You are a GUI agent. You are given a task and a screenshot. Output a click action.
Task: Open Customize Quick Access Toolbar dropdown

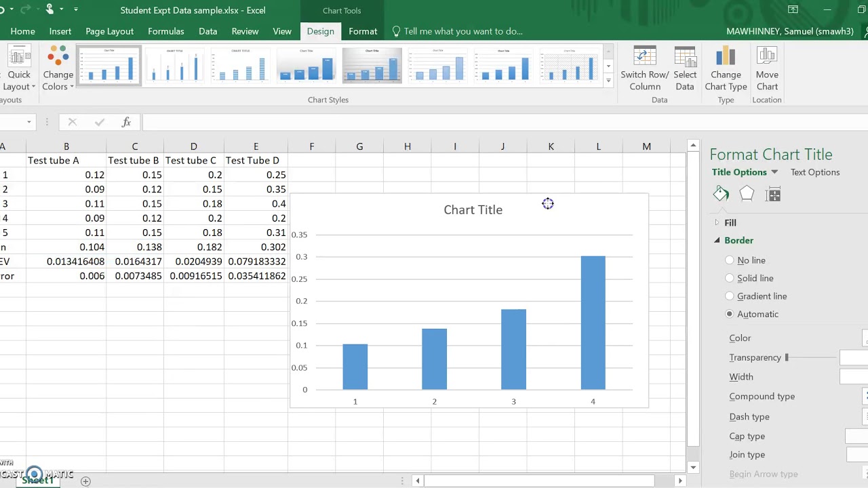click(75, 9)
